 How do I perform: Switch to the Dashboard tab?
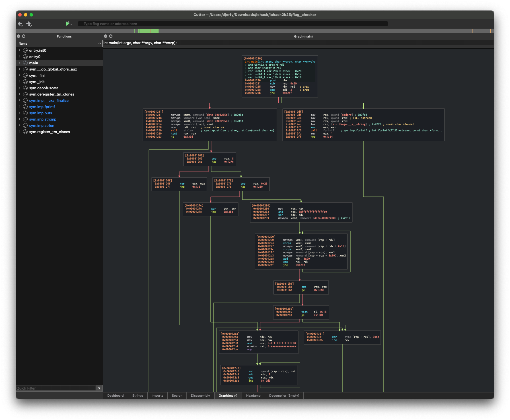click(115, 396)
